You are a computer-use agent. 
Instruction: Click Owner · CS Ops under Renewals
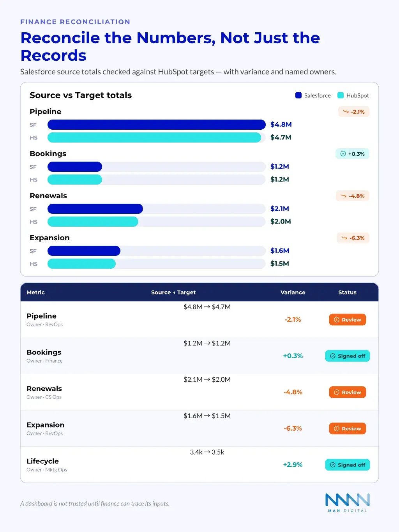click(x=44, y=397)
